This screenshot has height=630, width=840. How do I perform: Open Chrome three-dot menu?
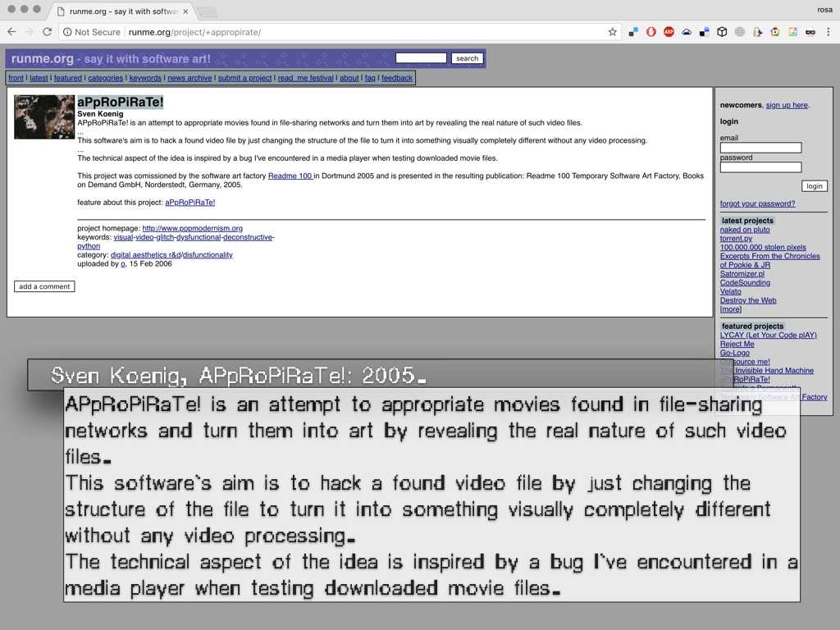click(x=829, y=32)
